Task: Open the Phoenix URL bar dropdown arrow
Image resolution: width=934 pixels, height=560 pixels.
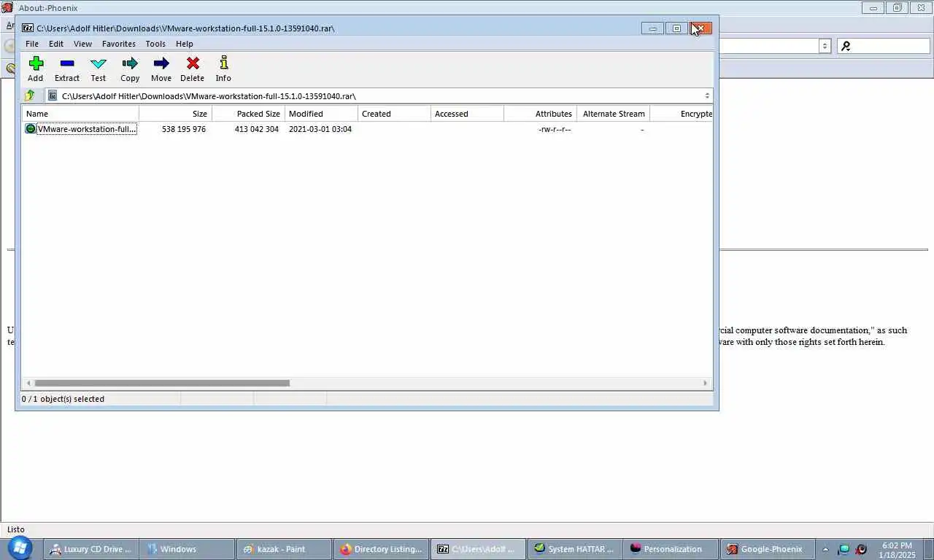Action: point(825,46)
